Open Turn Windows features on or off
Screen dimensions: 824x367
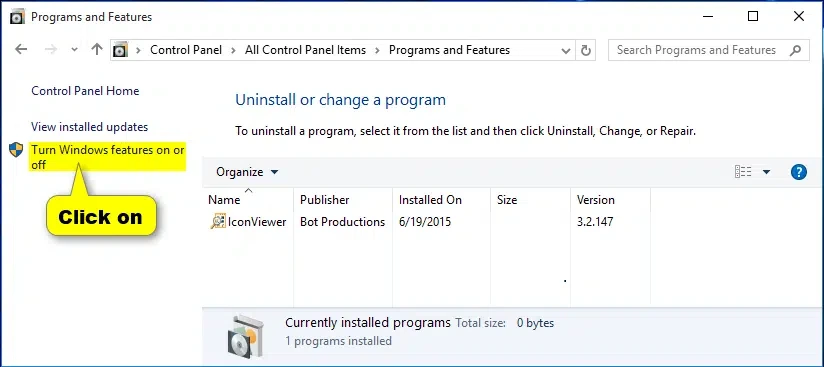[x=108, y=157]
